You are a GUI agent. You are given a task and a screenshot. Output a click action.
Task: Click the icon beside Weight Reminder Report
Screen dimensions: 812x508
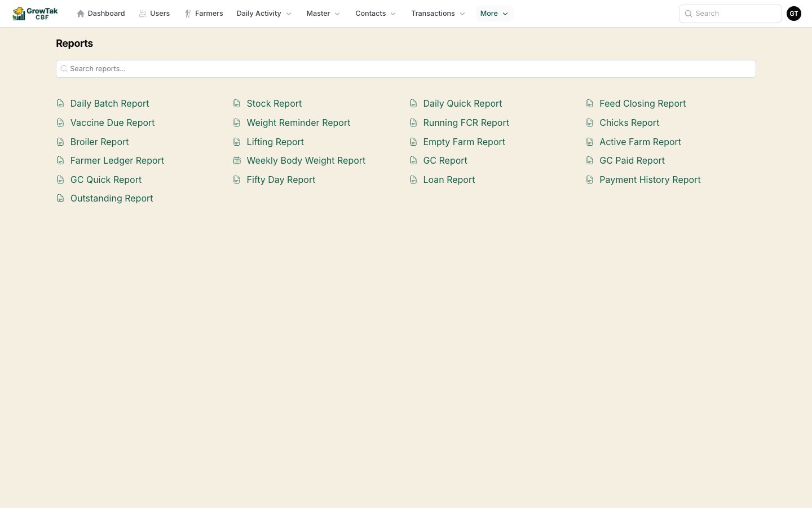(237, 123)
